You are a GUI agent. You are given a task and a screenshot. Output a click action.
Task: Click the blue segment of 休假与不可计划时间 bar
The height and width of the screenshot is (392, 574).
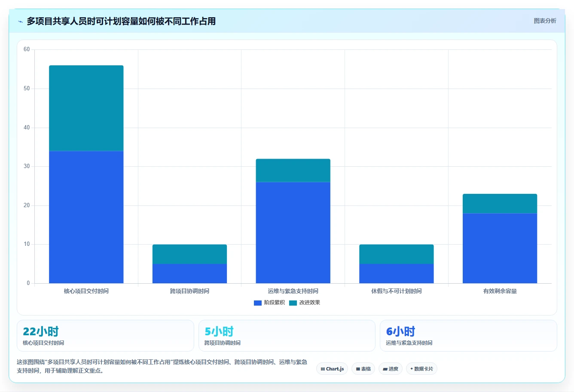(397, 273)
